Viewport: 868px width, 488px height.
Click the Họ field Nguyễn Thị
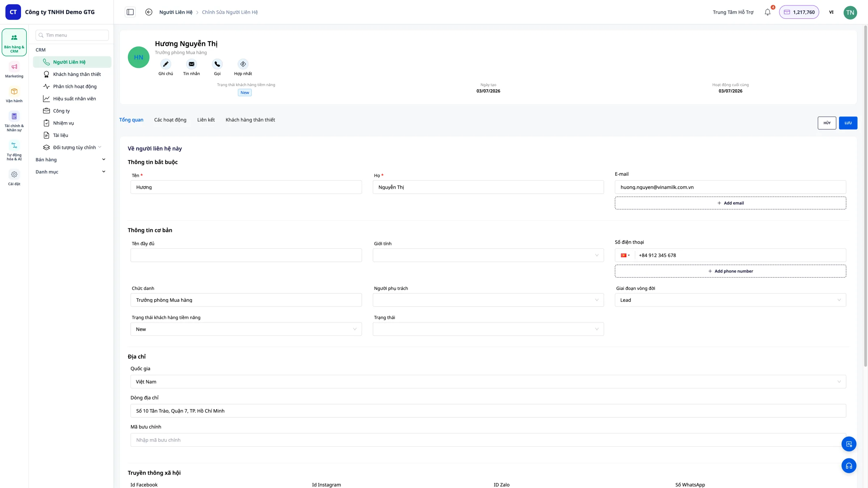point(488,187)
